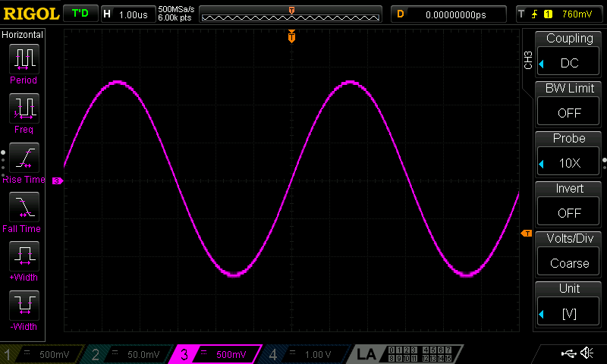Viewport: 607px width, 364px height.
Task: Click the trigger rising edge icon
Action: (x=535, y=14)
